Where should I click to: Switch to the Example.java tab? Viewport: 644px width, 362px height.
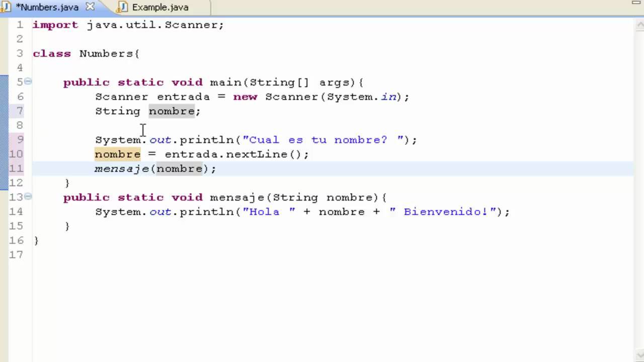click(160, 8)
